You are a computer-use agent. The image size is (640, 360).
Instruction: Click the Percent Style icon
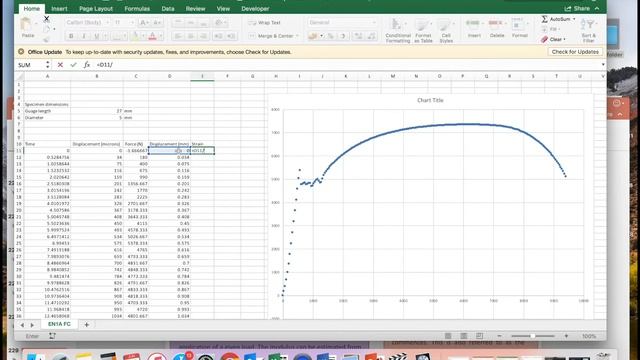point(330,36)
